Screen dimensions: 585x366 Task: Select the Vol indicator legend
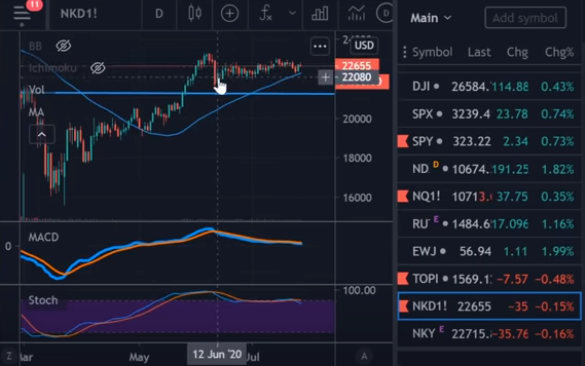(37, 90)
